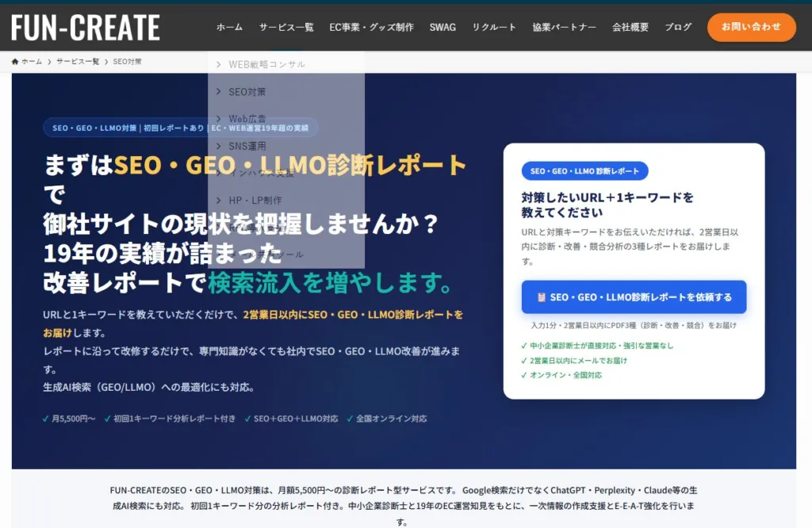Click the SEO・GEO・LLMO対策 badge pill in hero
The height and width of the screenshot is (528, 812).
pos(180,128)
